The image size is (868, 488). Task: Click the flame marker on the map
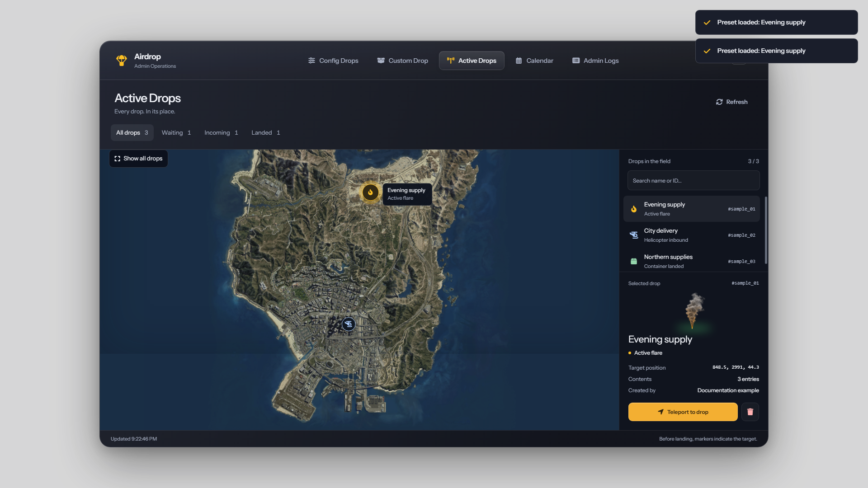[x=370, y=192]
